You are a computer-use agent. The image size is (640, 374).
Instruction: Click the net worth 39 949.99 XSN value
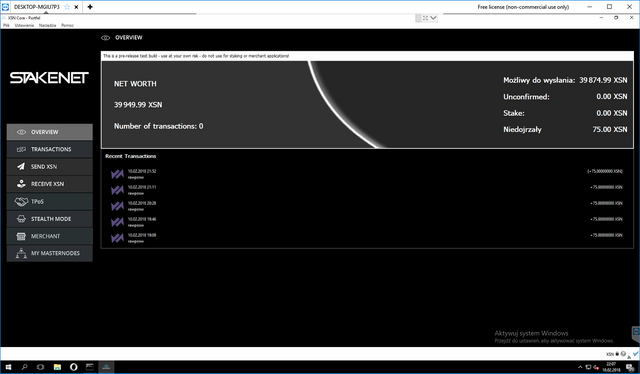coord(138,105)
